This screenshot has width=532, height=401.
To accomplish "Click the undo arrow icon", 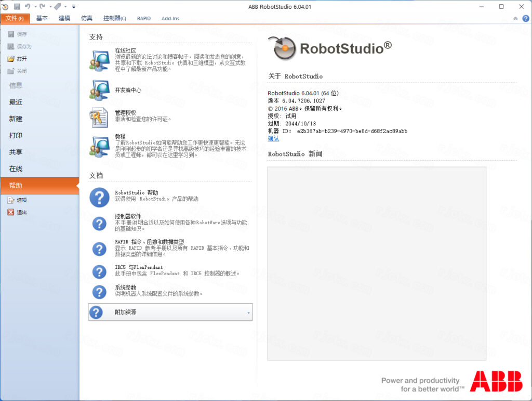I will coord(28,6).
